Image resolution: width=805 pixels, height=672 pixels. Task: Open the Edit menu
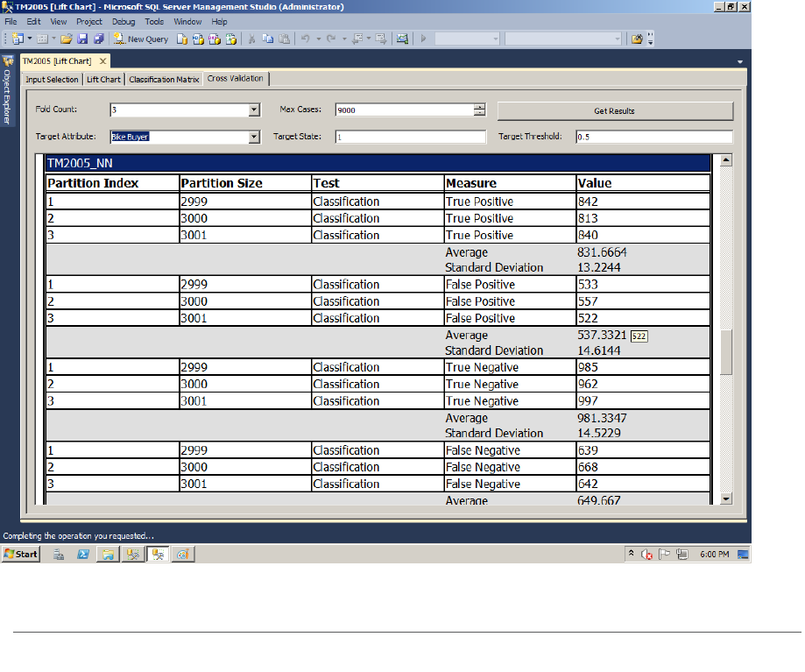tap(33, 22)
